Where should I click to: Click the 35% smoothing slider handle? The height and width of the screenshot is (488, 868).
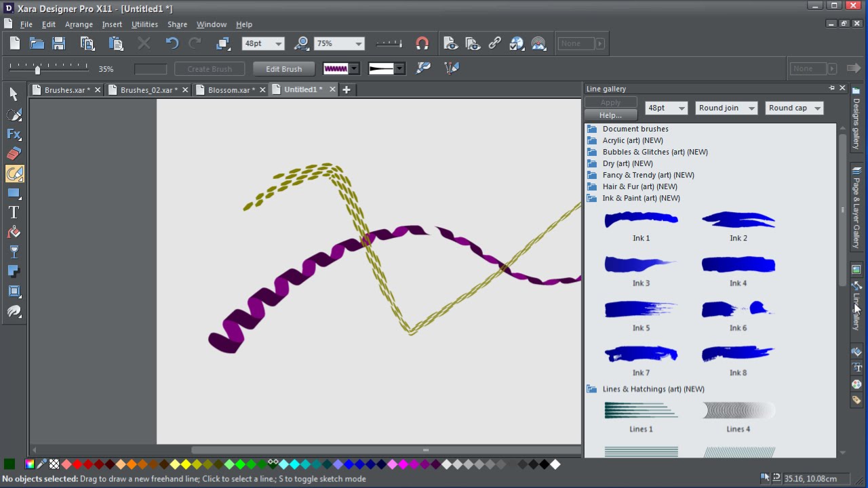pyautogui.click(x=37, y=68)
